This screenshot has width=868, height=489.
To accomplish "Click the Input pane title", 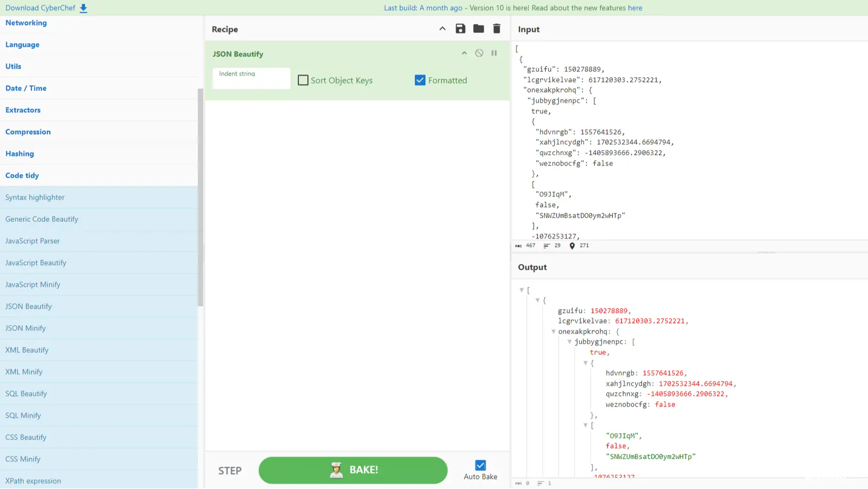I will (x=529, y=29).
